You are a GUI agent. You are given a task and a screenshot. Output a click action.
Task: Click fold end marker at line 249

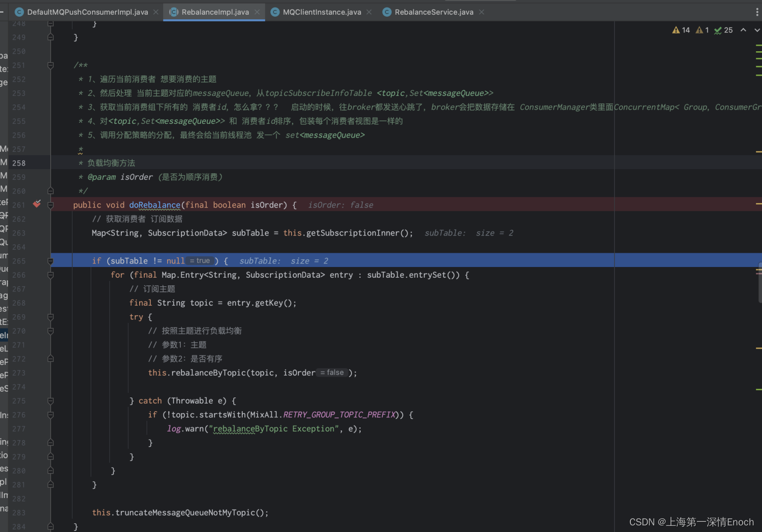click(50, 37)
